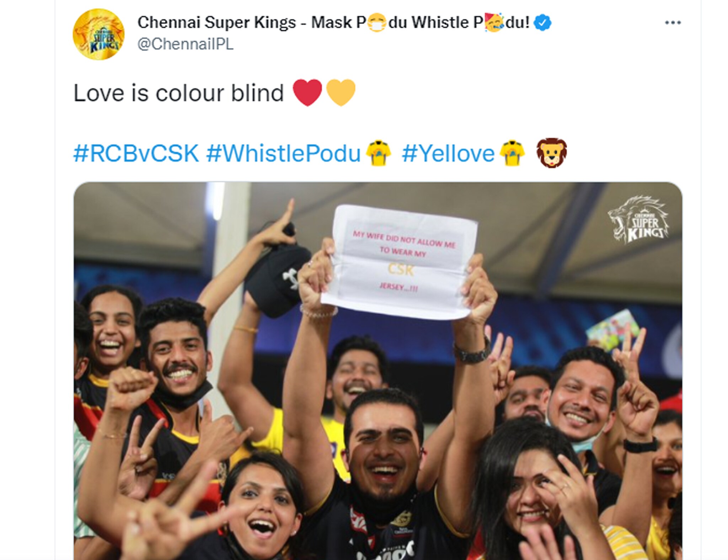
Task: Click the lion face emoji
Action: 551,153
